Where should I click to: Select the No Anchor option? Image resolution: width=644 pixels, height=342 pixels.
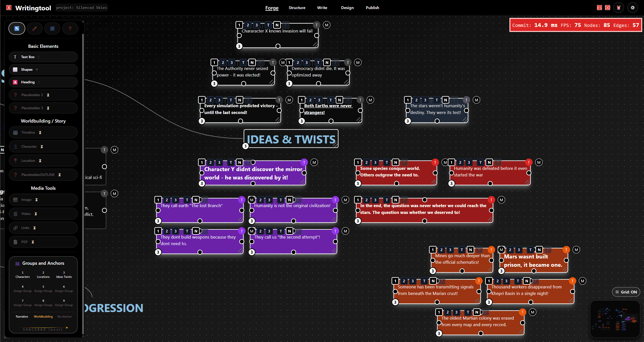click(x=64, y=317)
